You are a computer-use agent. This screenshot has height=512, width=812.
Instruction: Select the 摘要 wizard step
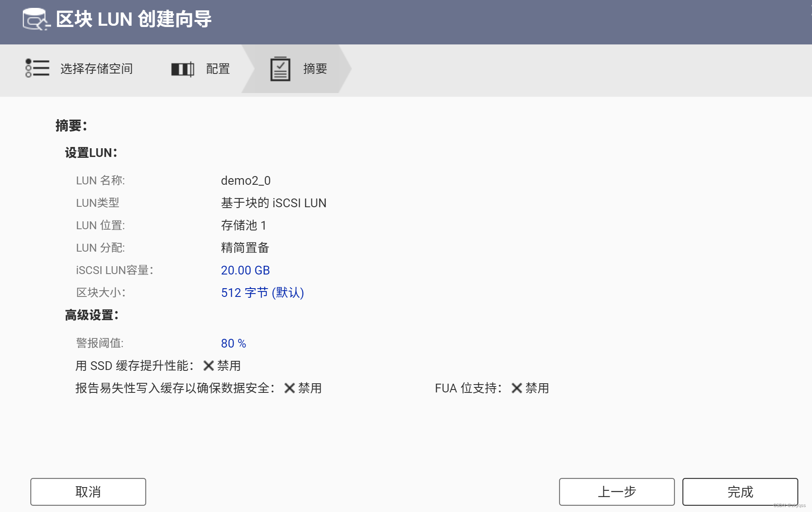315,69
